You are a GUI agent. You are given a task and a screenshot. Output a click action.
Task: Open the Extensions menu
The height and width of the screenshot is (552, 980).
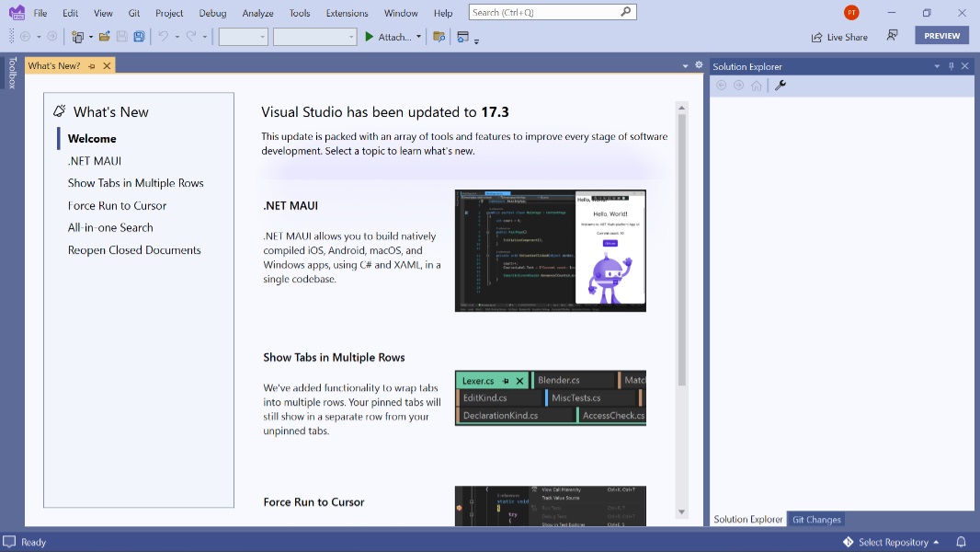[x=347, y=13]
